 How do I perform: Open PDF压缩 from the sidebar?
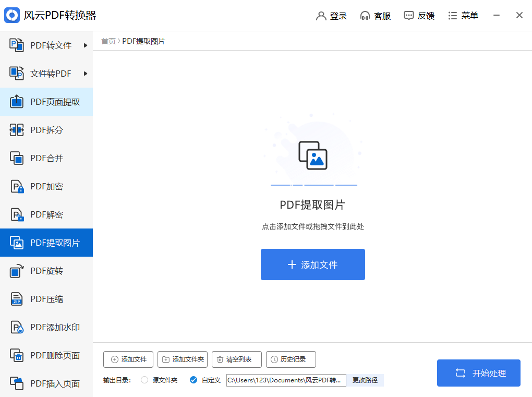[x=46, y=299]
